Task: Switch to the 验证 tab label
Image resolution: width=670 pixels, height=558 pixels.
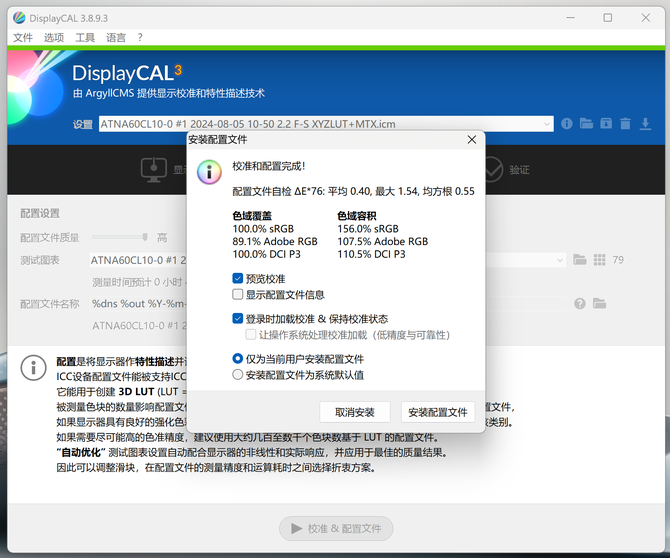Action: (x=519, y=170)
